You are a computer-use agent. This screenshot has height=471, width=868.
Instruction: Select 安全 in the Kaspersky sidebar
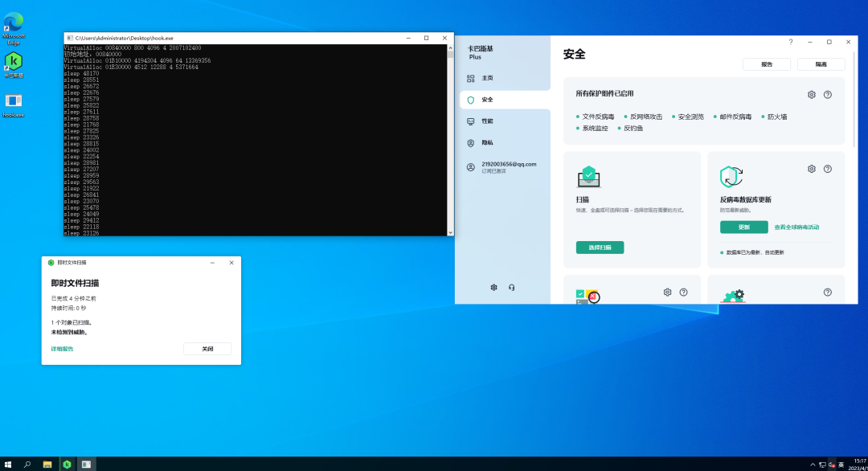(504, 100)
